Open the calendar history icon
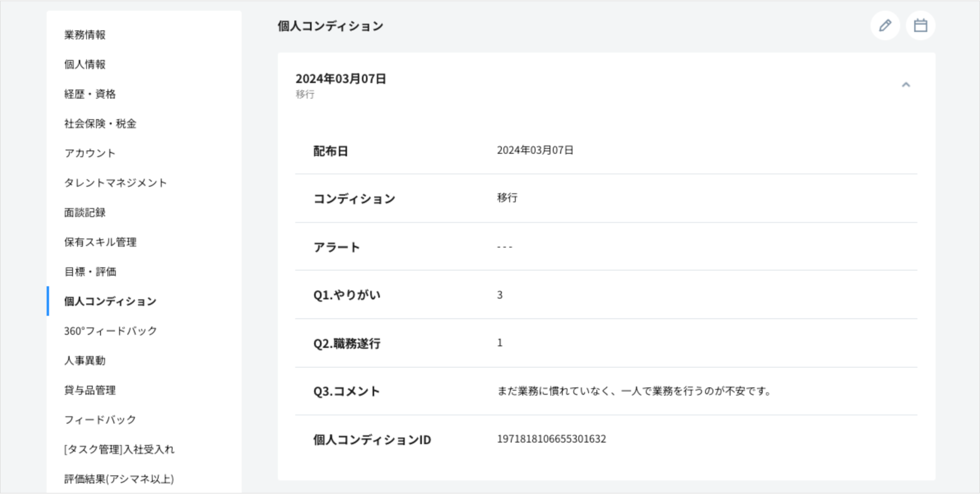Image resolution: width=980 pixels, height=494 pixels. 921,25
